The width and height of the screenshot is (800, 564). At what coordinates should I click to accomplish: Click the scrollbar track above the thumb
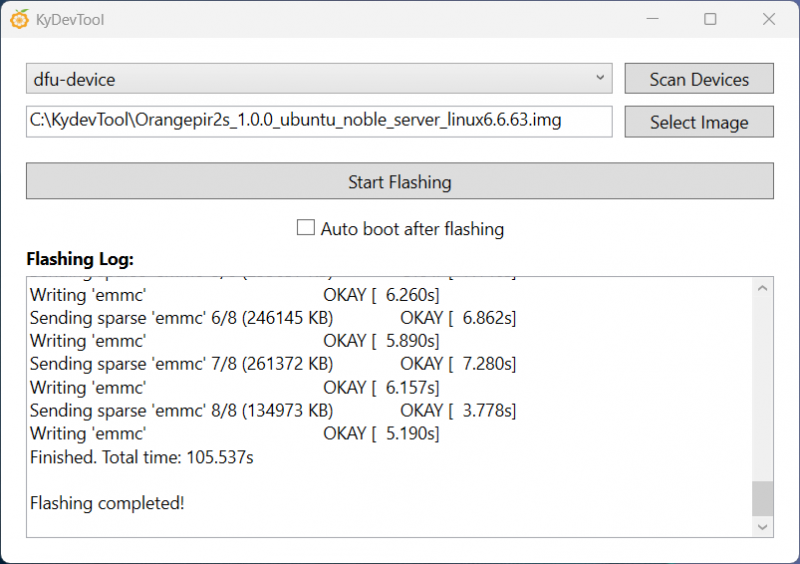(762, 390)
